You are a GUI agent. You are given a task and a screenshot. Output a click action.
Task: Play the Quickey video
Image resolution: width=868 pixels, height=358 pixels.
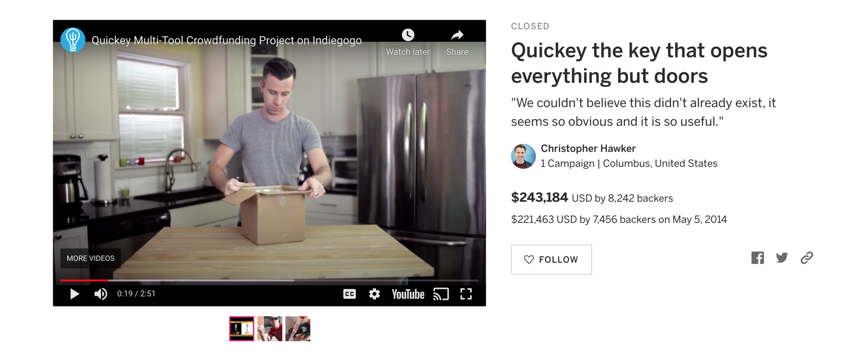click(x=74, y=294)
